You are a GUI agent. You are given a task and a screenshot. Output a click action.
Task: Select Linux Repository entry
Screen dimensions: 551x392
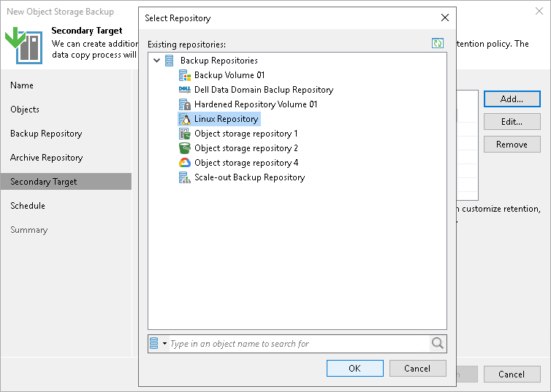pos(227,119)
